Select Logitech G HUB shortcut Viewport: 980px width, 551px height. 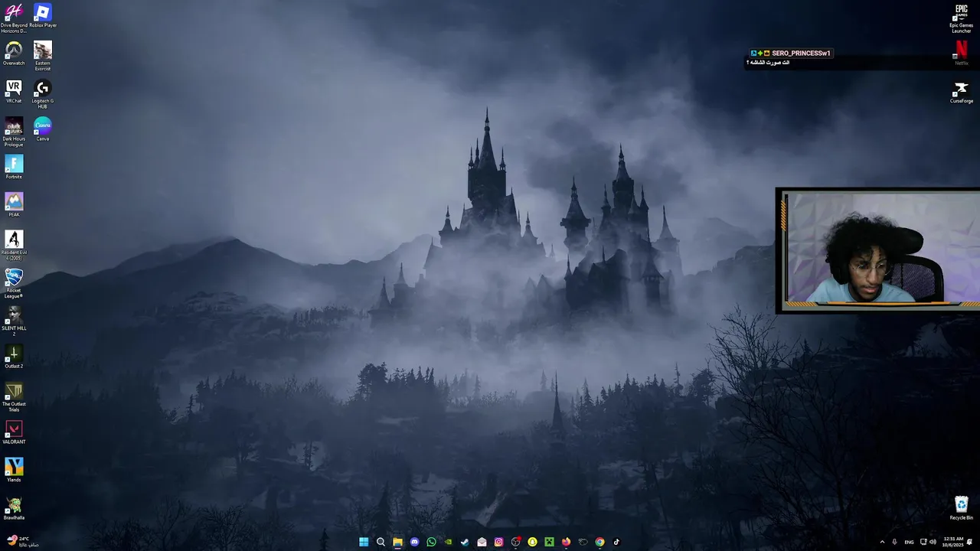(x=43, y=94)
